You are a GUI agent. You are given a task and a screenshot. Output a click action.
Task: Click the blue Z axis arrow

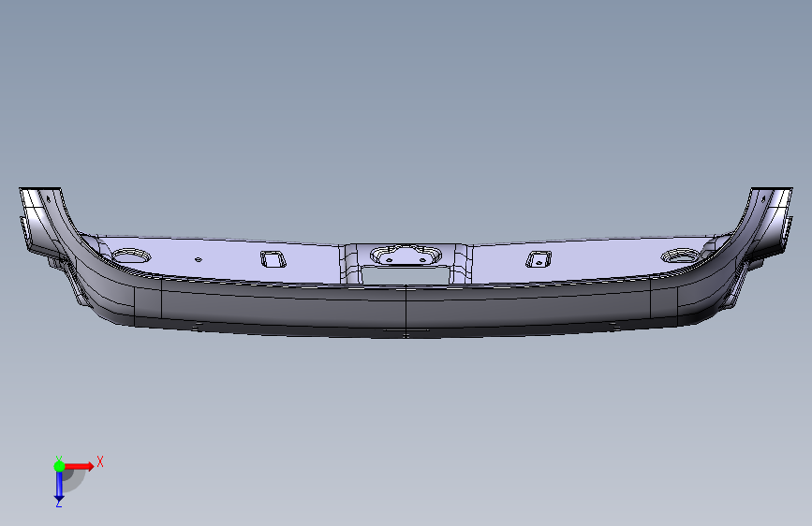tap(59, 486)
